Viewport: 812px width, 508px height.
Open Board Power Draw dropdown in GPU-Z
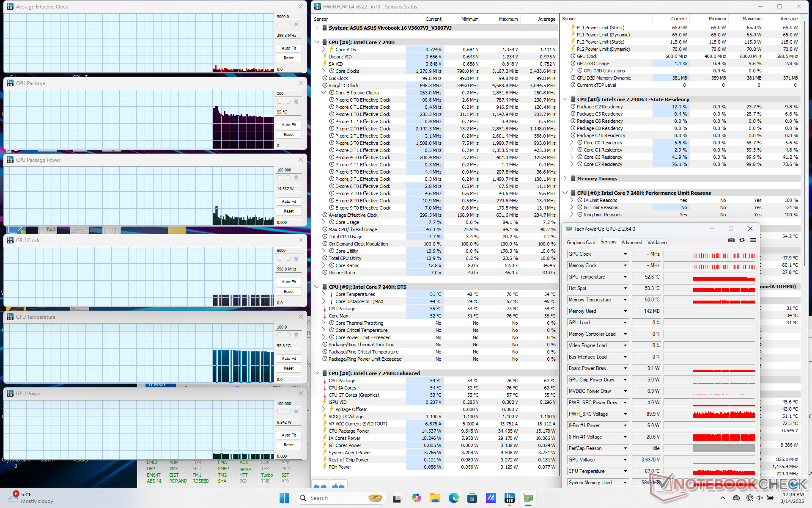pyautogui.click(x=625, y=368)
